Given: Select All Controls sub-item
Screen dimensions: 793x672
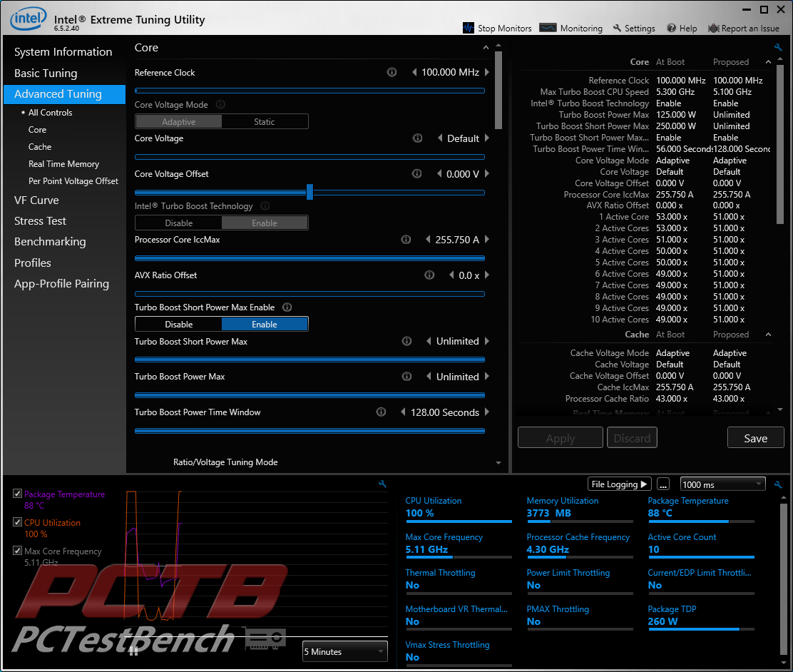Looking at the screenshot, I should click(50, 112).
